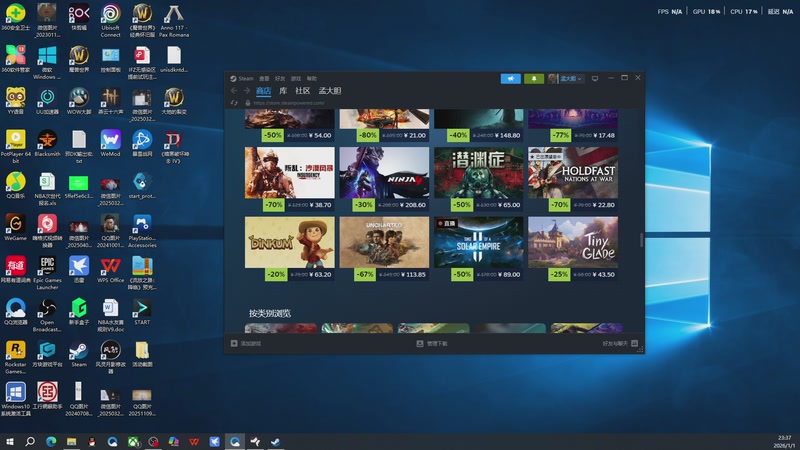Open the START desktop shortcut
Screen dimensions: 800x450
tap(142, 311)
